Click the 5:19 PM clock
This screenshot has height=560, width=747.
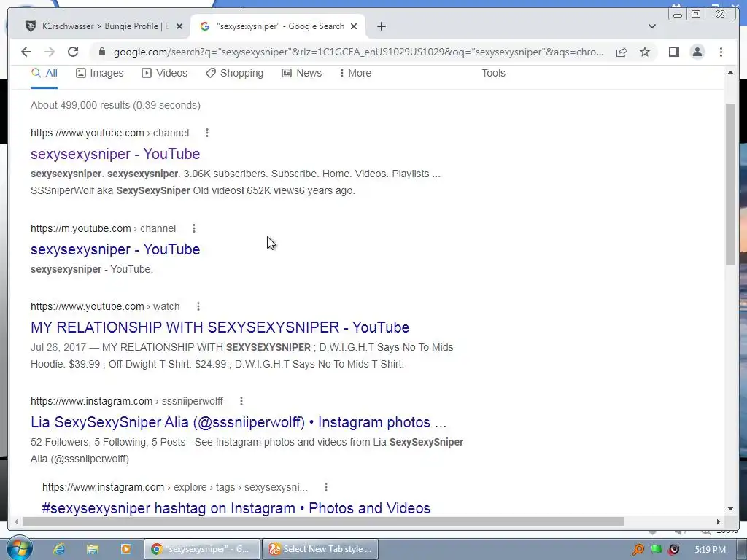click(710, 550)
